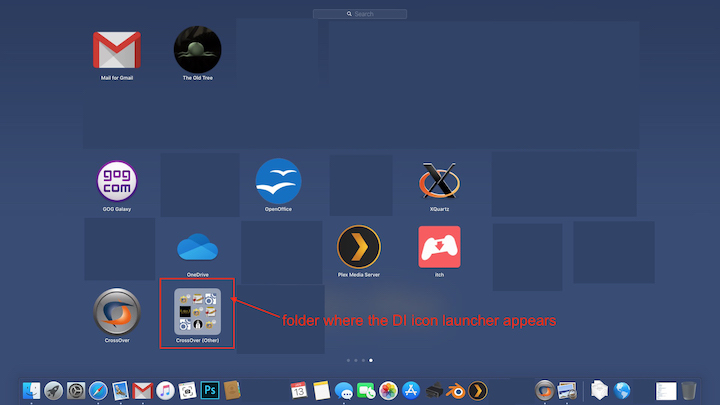Launch Messages from the Dock
The image size is (720, 405).
344,391
